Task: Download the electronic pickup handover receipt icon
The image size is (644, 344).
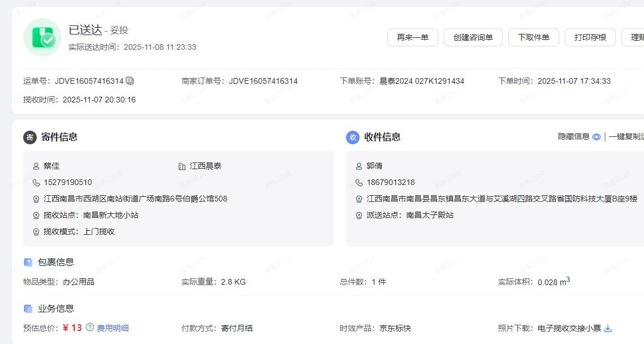Action: (x=608, y=328)
